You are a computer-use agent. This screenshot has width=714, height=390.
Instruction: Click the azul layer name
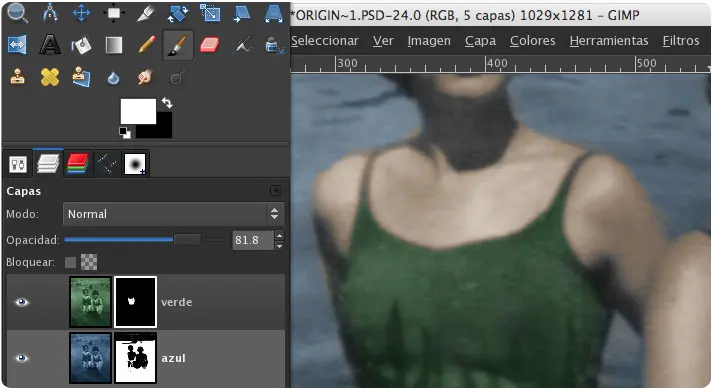click(x=173, y=358)
